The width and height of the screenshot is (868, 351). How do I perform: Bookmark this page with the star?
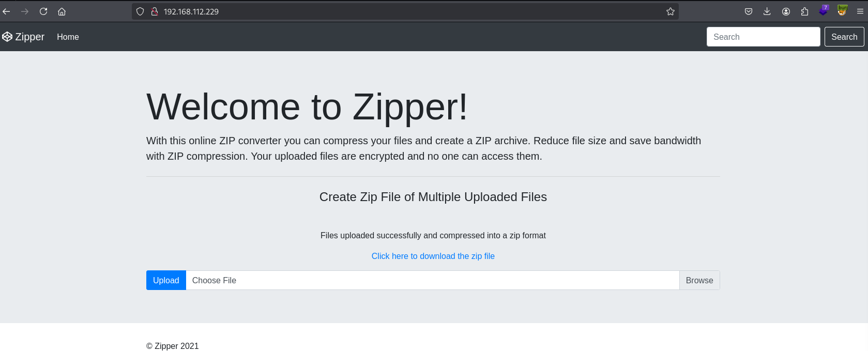pyautogui.click(x=671, y=11)
